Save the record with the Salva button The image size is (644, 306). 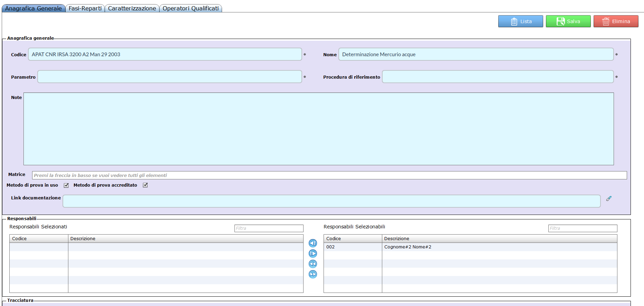coord(568,21)
